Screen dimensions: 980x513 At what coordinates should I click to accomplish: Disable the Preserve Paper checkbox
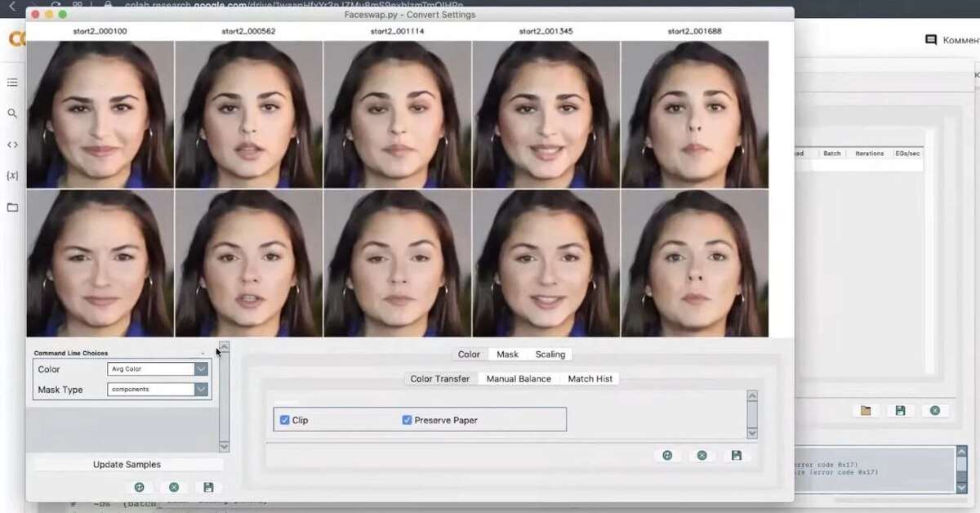[408, 420]
